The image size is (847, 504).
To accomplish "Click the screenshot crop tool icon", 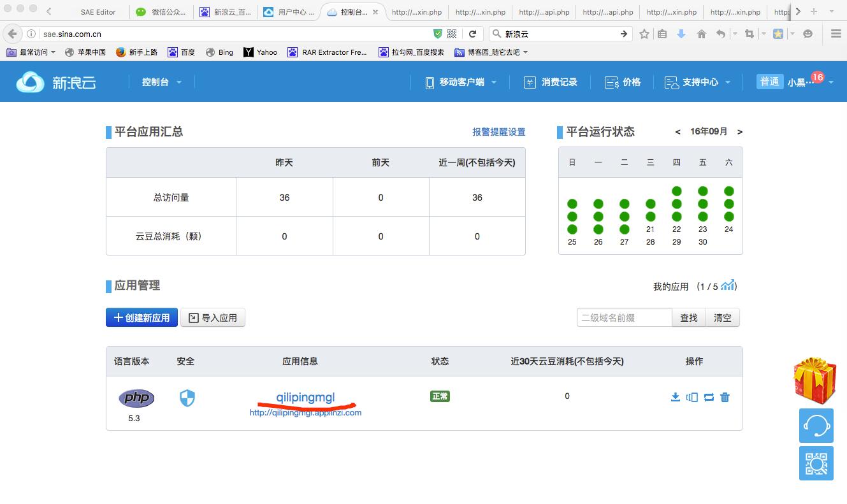I will coord(749,34).
